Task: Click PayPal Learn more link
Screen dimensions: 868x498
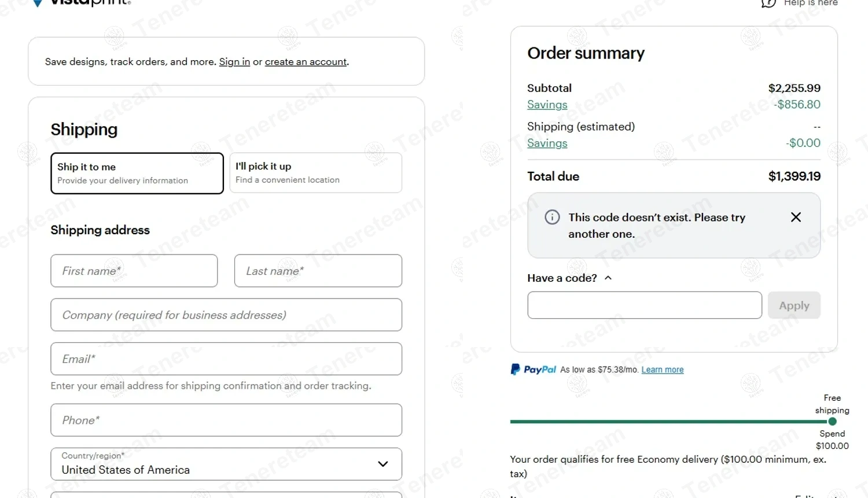Action: [x=662, y=370]
